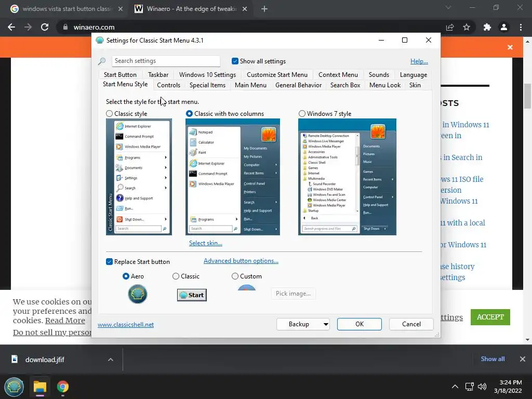Click the green ACCEPT cookies button
532x399 pixels.
point(490,317)
